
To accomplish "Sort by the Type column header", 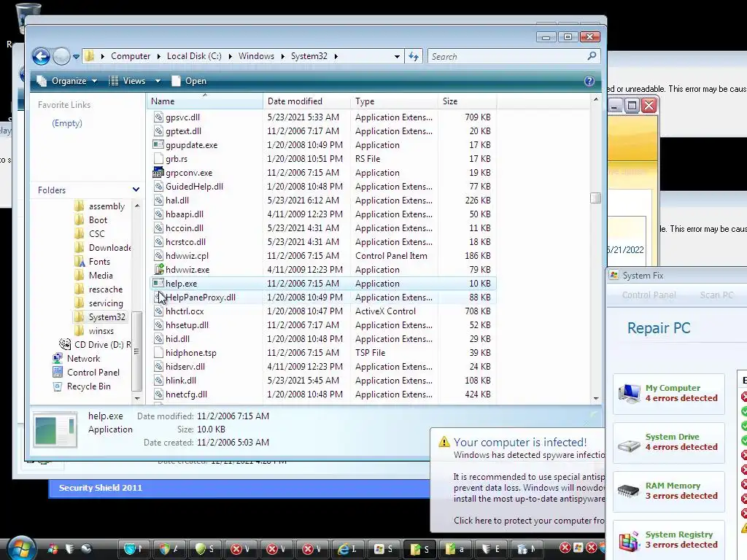I will point(394,101).
